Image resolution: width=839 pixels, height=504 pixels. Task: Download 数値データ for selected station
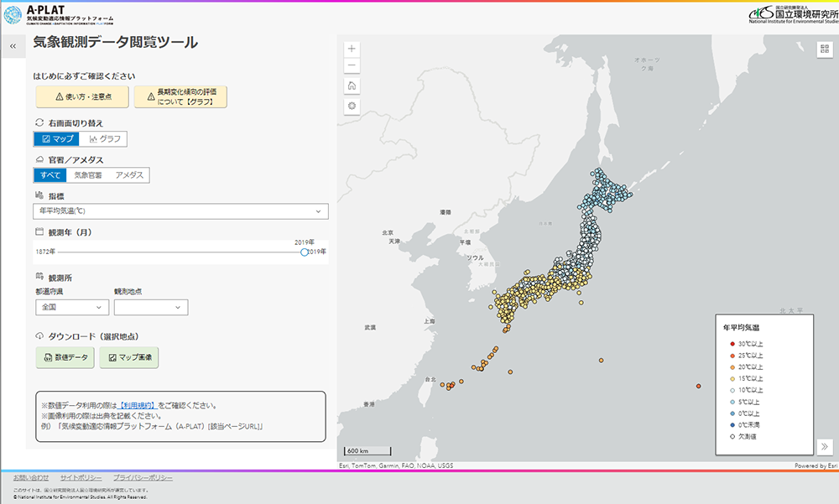click(x=64, y=357)
